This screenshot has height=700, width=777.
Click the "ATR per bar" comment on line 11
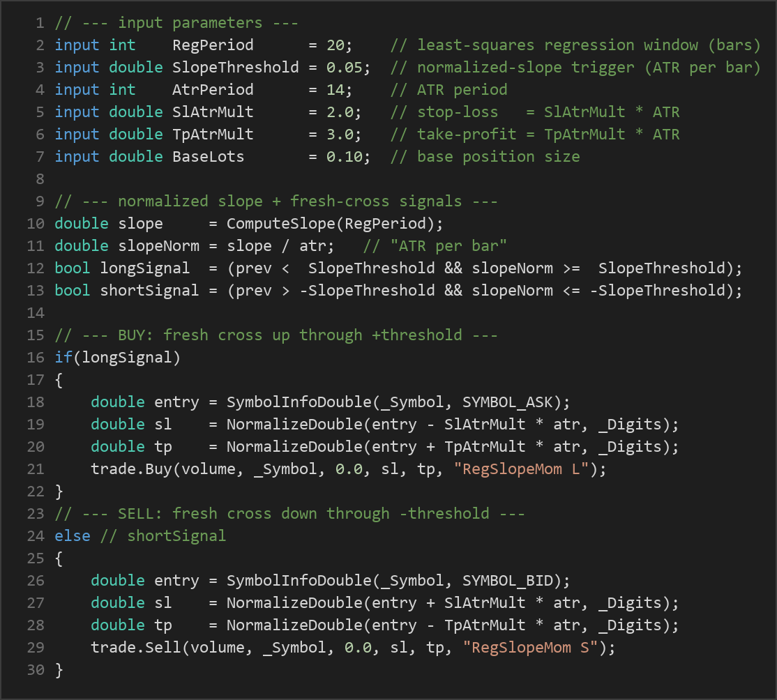pyautogui.click(x=435, y=245)
